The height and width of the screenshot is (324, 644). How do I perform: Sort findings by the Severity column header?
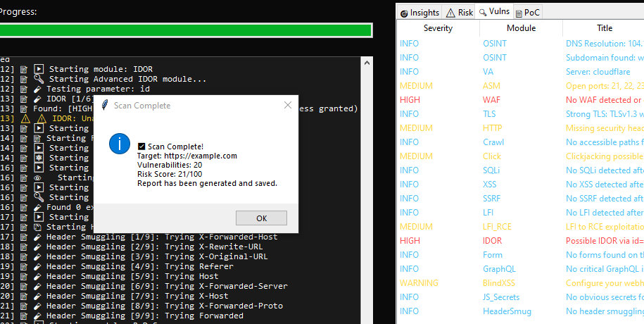point(438,28)
